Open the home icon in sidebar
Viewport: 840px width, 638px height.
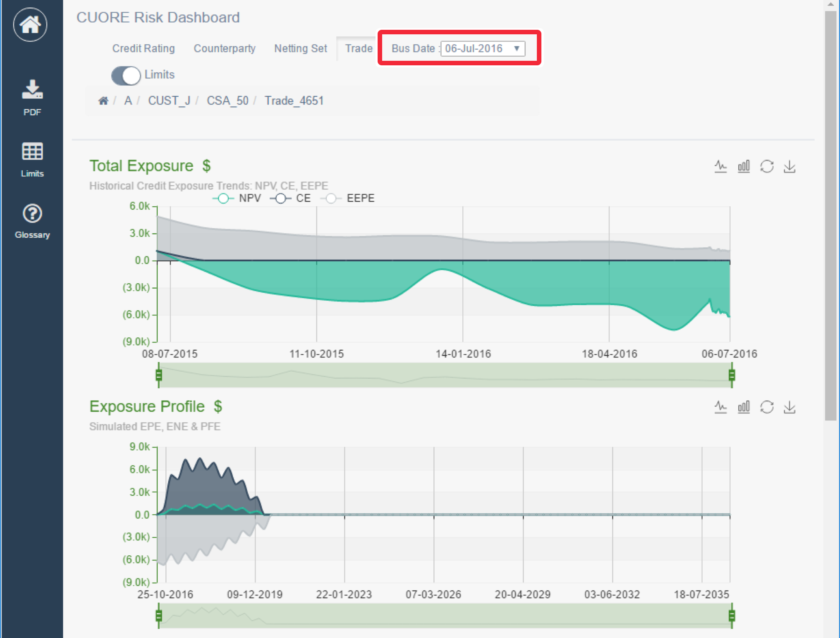click(x=30, y=25)
